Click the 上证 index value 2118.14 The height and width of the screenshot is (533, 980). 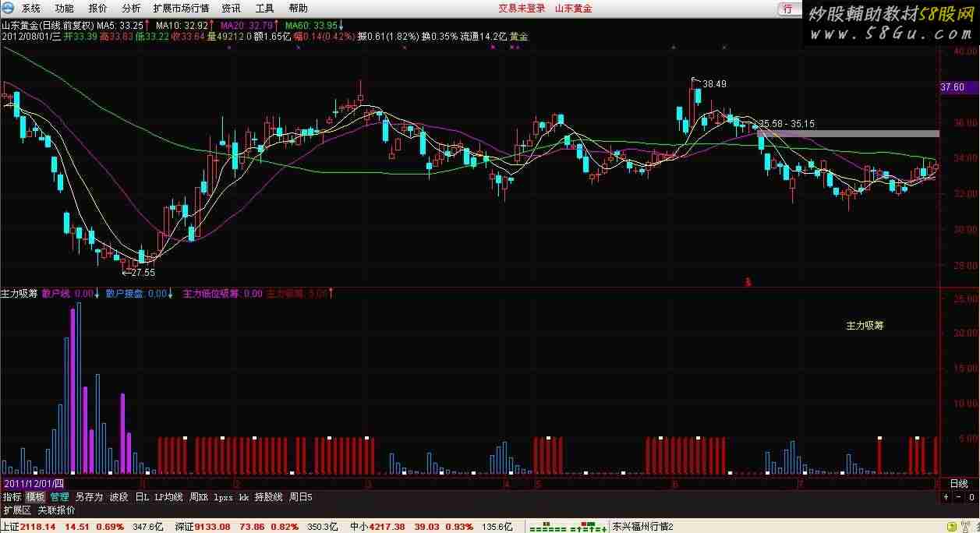tap(37, 527)
